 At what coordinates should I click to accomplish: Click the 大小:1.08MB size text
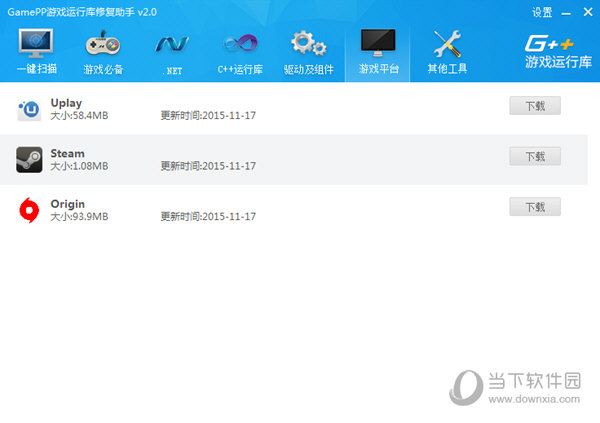click(79, 166)
